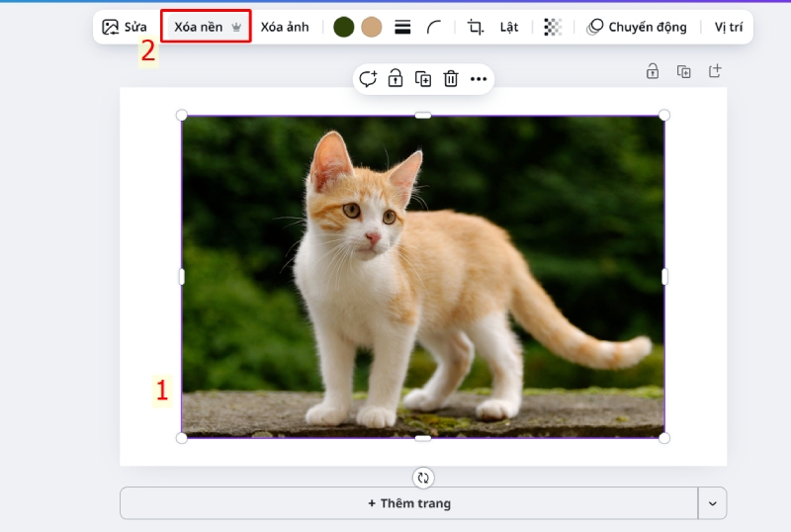
Task: Click the rotate handle below the image
Action: 423,478
